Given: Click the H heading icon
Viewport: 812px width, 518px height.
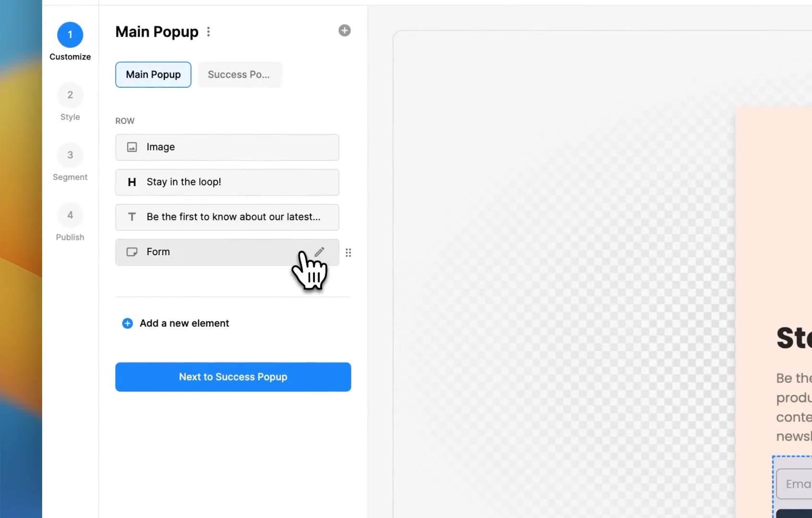Looking at the screenshot, I should pos(132,182).
